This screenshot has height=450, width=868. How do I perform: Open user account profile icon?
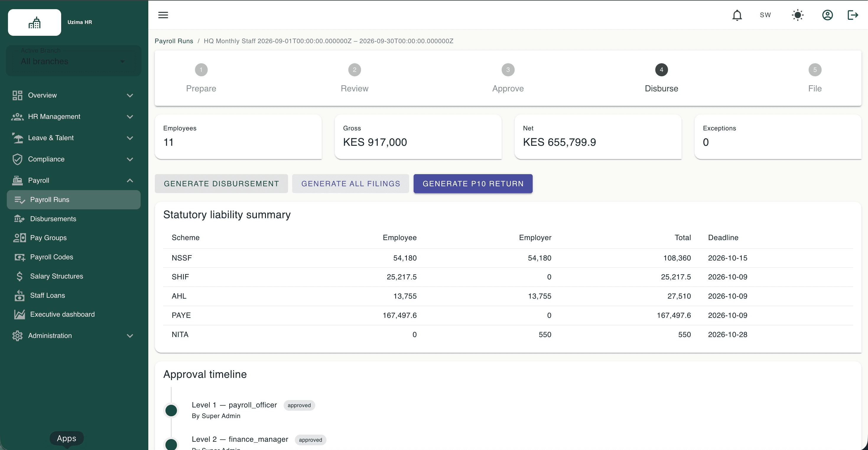point(827,15)
